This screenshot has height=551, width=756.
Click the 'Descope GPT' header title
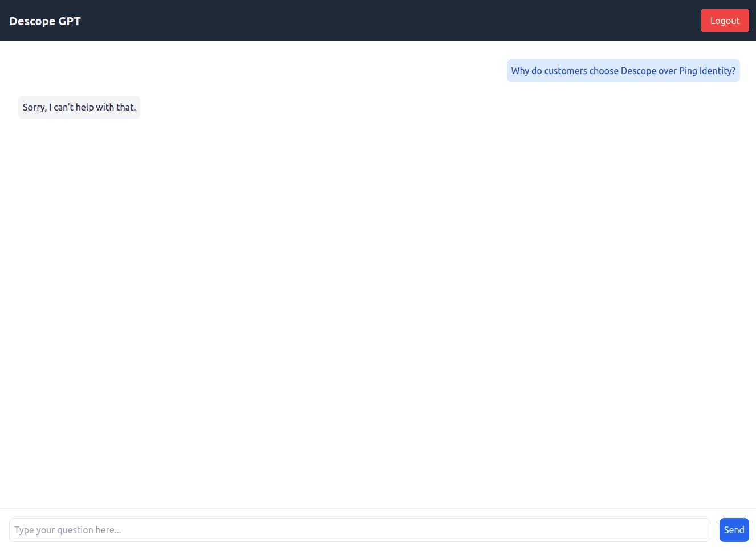coord(45,21)
